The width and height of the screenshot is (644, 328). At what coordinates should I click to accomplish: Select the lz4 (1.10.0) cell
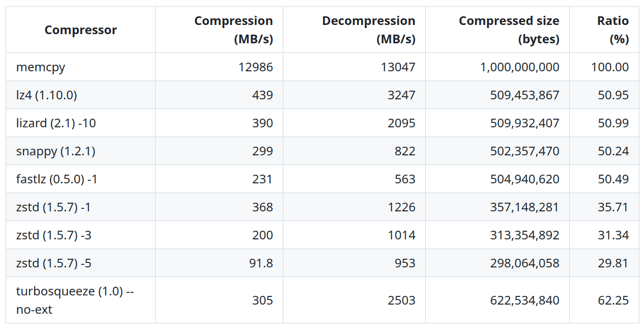coord(47,95)
